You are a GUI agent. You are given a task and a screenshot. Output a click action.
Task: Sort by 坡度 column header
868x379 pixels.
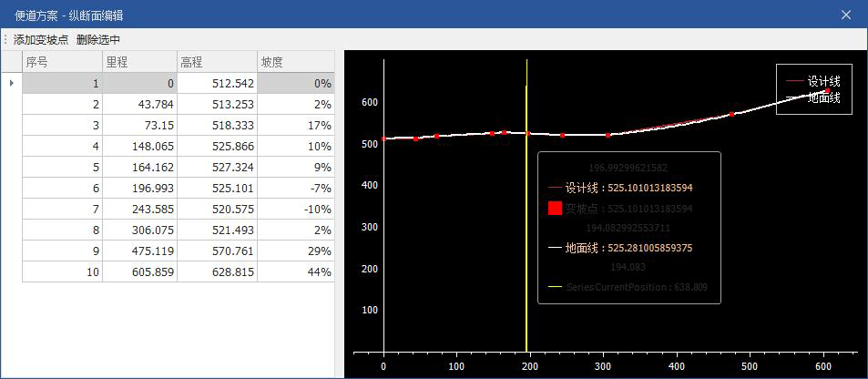296,63
